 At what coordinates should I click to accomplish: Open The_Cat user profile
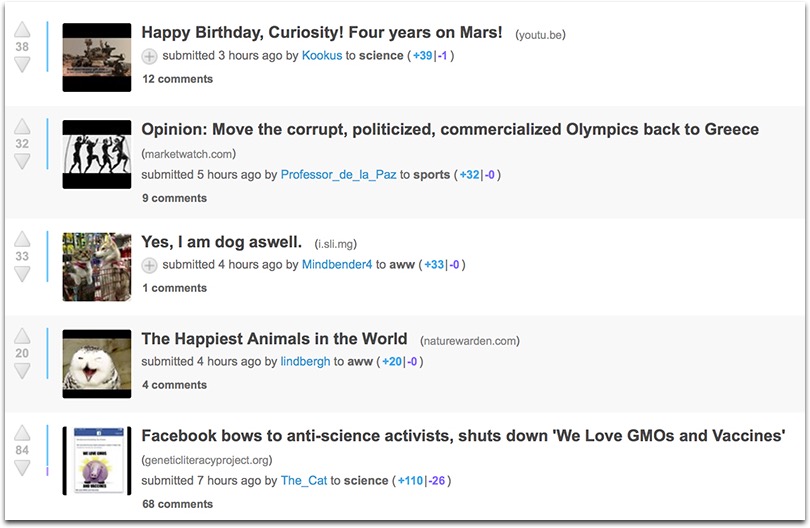click(304, 480)
